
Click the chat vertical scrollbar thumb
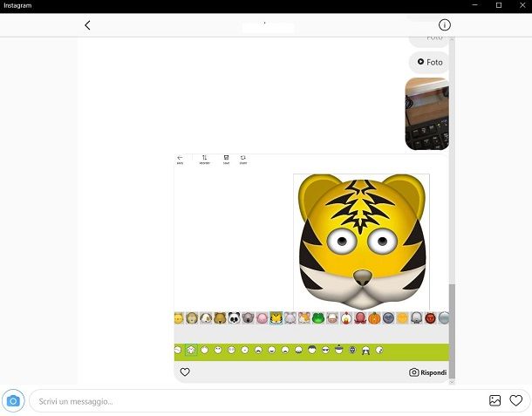[452, 331]
